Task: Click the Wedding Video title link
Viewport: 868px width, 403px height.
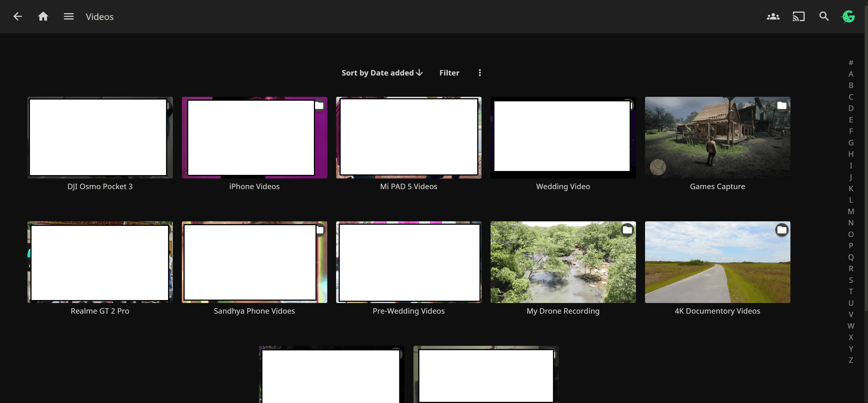Action: [563, 186]
